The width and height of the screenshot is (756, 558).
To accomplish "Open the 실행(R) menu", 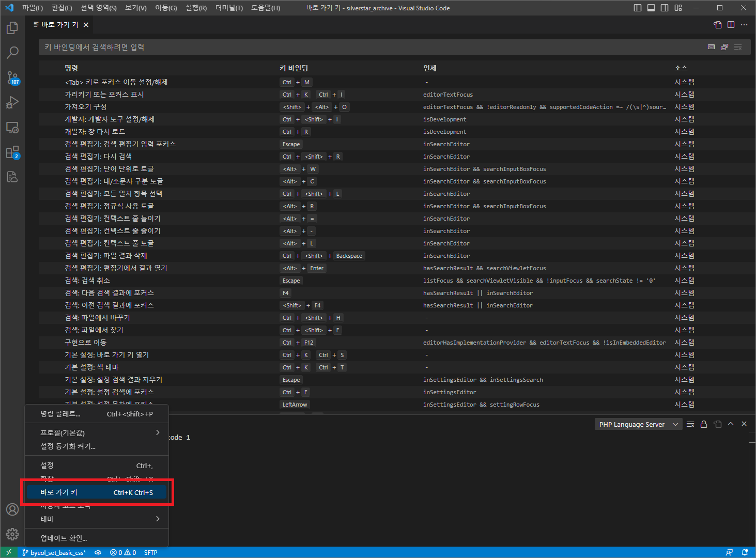I will (x=196, y=8).
